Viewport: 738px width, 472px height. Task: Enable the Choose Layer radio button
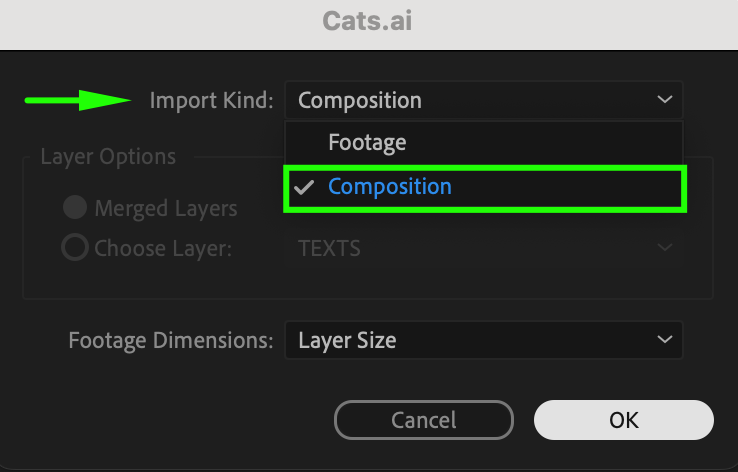tap(74, 247)
